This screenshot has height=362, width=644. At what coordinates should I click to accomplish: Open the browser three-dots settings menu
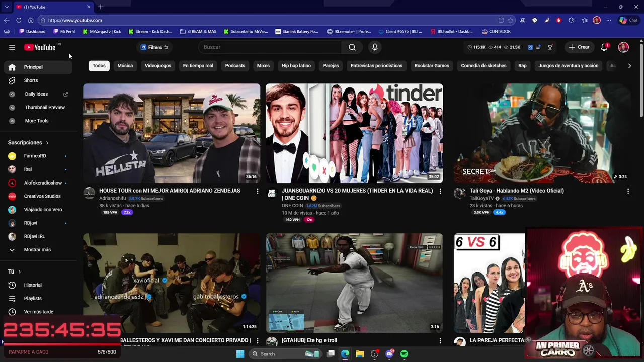coord(609,20)
